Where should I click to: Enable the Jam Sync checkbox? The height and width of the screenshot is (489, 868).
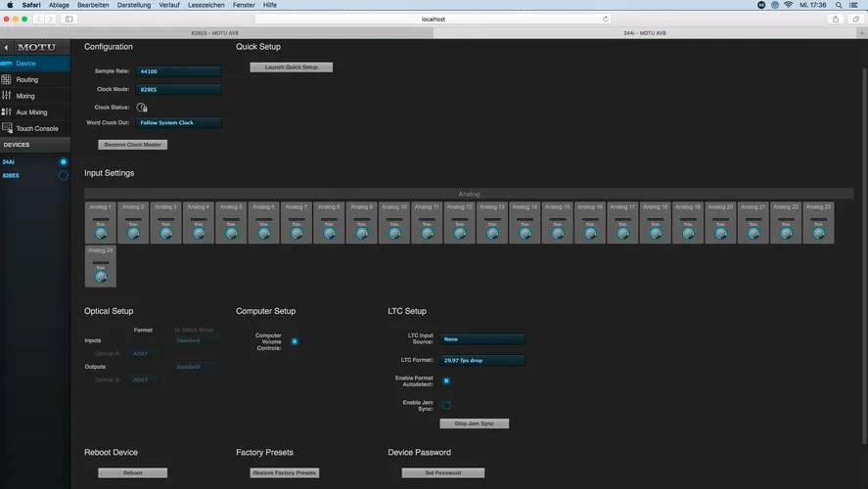coord(446,405)
